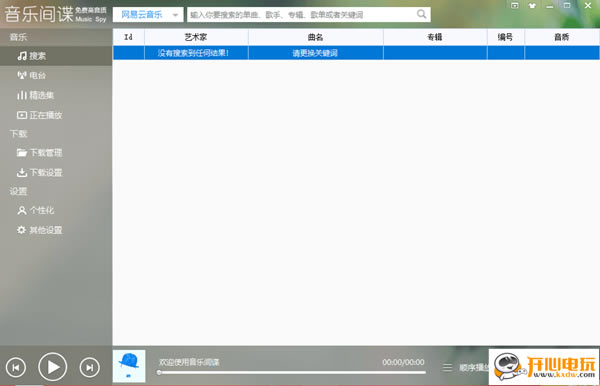Sort by the 专辑 column header
This screenshot has width=600, height=386.
(435, 37)
